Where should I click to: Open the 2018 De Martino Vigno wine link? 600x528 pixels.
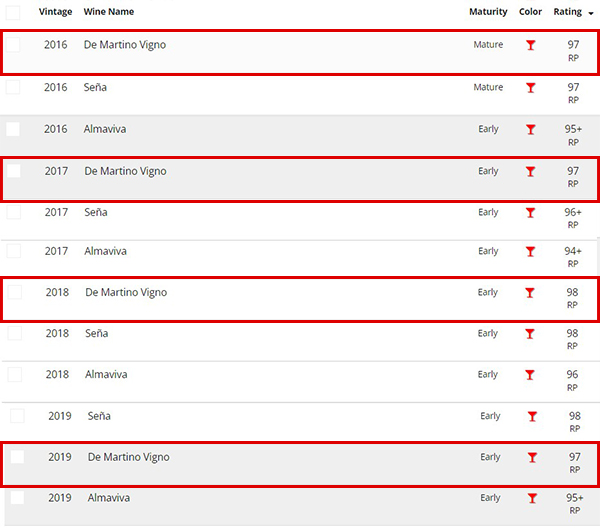tap(126, 293)
